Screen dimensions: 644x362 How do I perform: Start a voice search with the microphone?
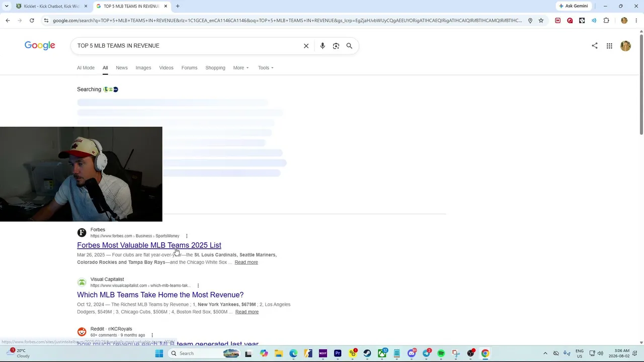click(323, 46)
